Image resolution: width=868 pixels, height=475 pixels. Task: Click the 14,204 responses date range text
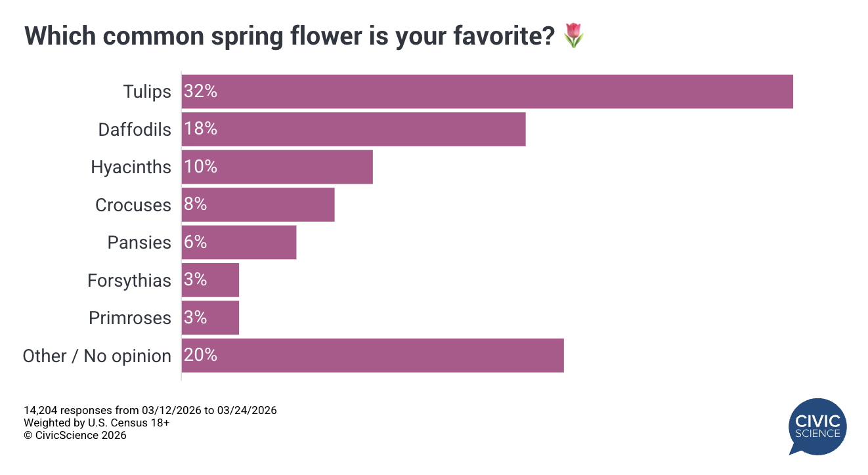point(150,411)
